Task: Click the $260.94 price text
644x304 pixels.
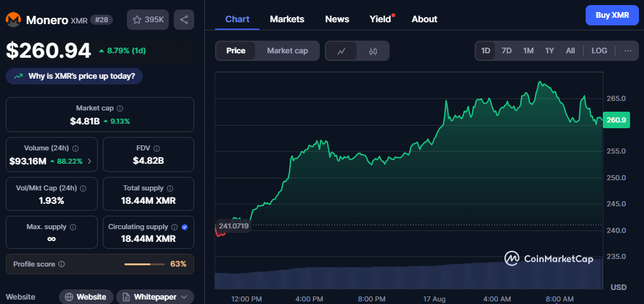Action: click(48, 51)
